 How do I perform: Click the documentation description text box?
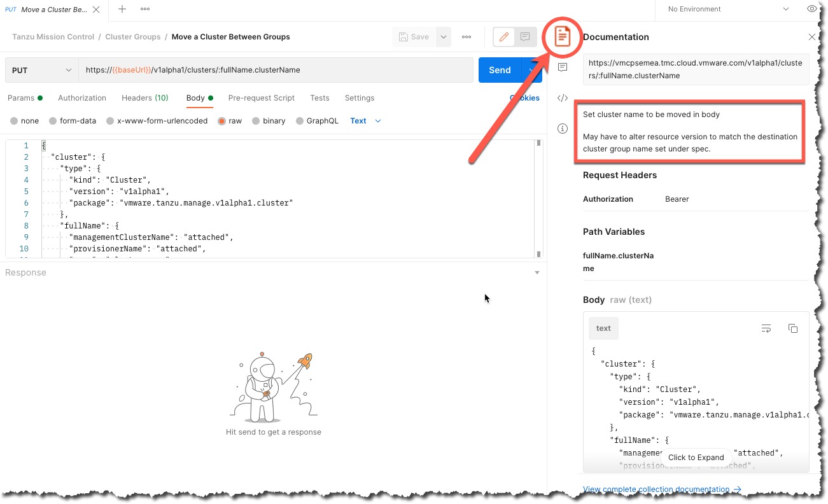tap(691, 132)
